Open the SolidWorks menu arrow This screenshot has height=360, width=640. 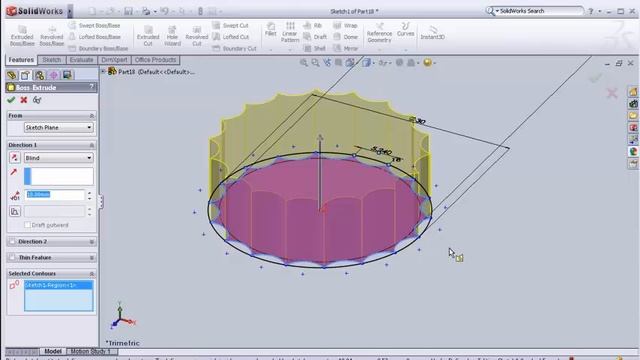point(70,11)
